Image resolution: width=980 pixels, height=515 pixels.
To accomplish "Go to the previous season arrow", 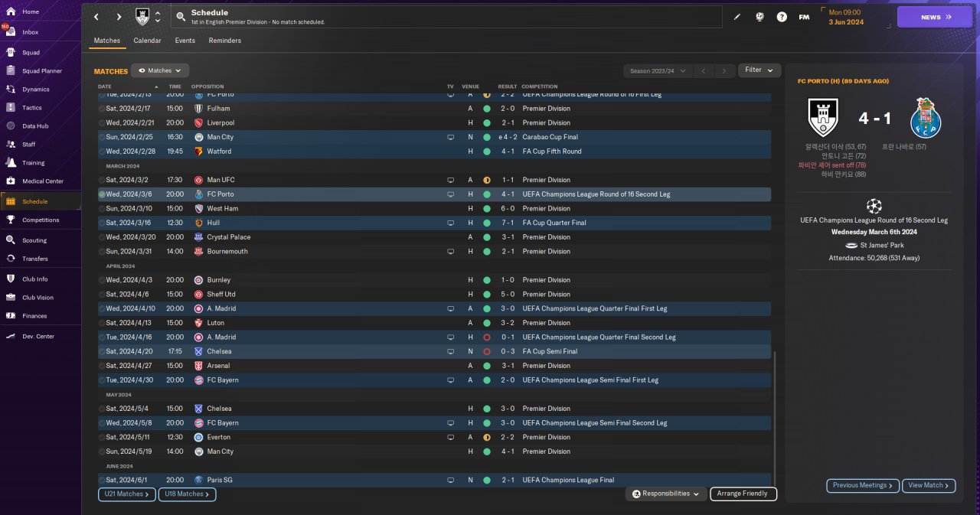I will (x=704, y=70).
